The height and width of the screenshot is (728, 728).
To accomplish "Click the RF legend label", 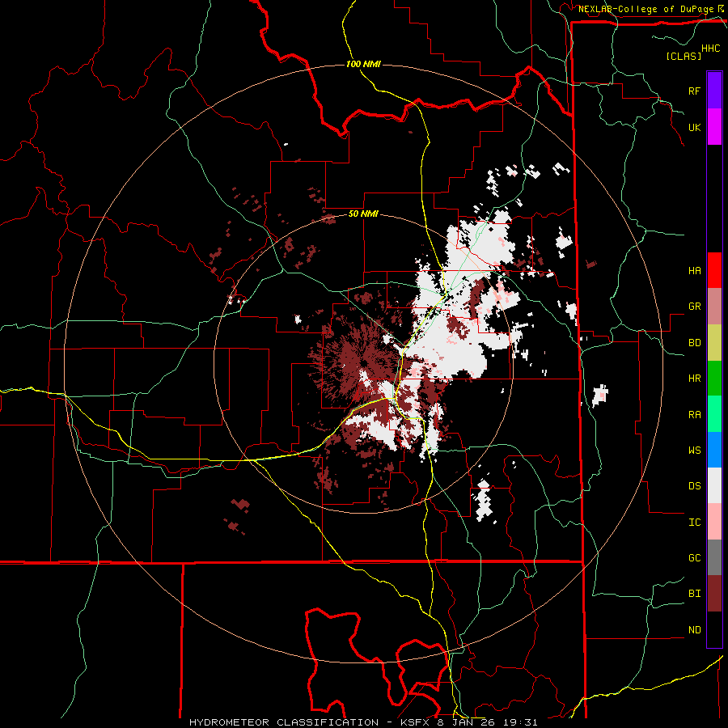I will tap(694, 91).
